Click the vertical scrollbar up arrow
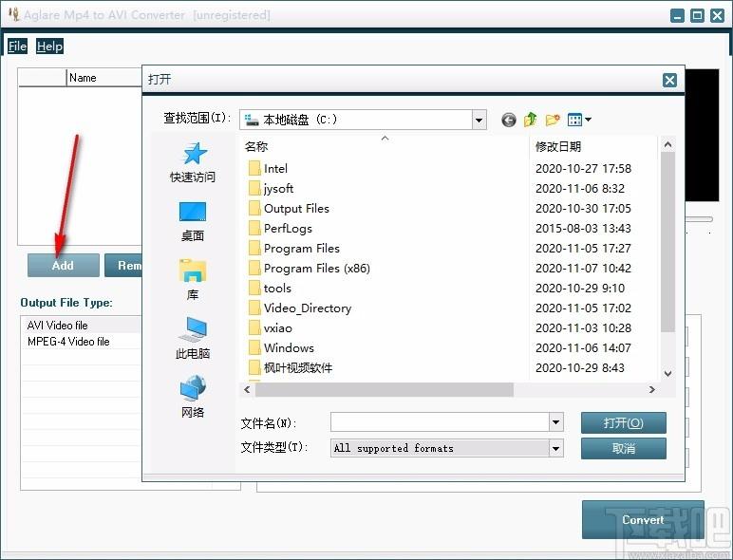The image size is (733, 560). pyautogui.click(x=668, y=145)
